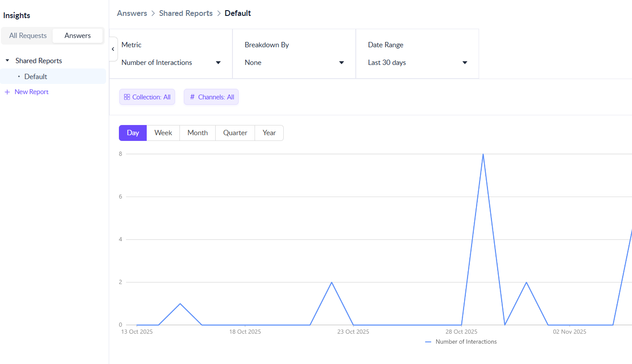The height and width of the screenshot is (364, 632).
Task: Switch chart granularity to Month
Action: (x=198, y=133)
